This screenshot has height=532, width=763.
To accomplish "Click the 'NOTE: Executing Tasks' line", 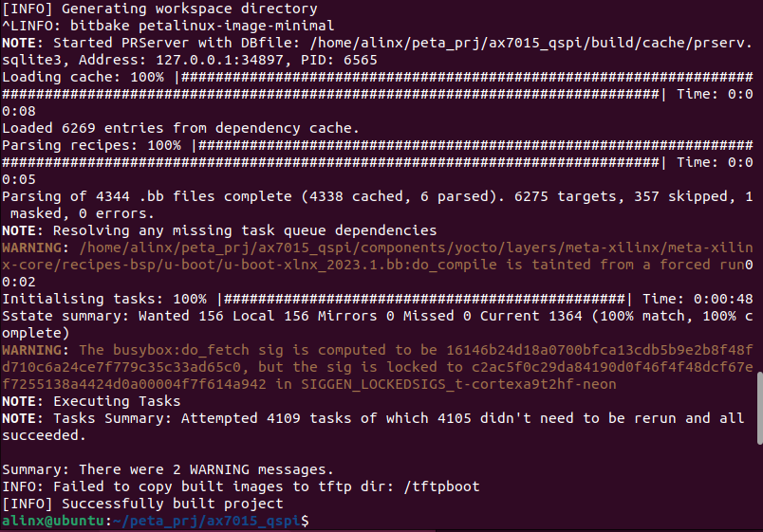I will click(x=91, y=401).
